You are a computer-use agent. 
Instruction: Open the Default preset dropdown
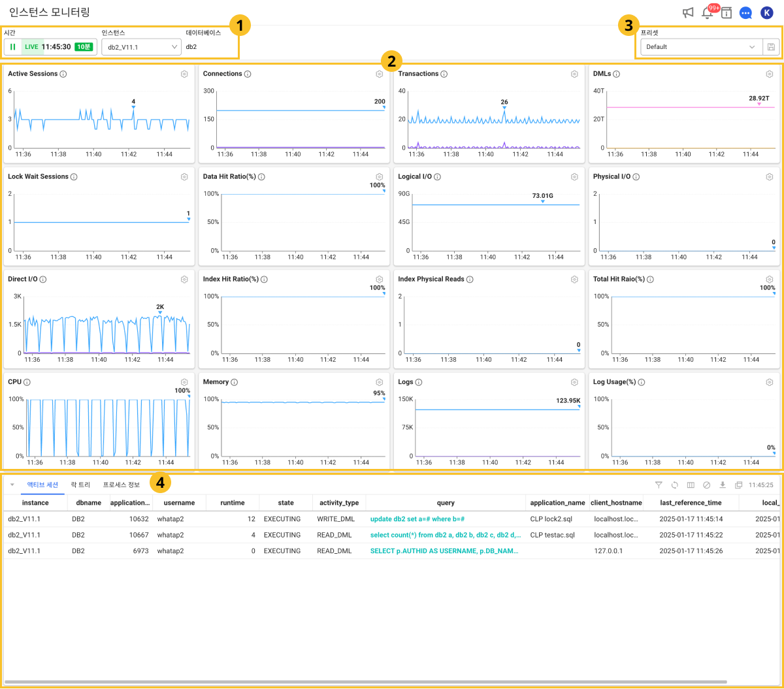[x=701, y=47]
